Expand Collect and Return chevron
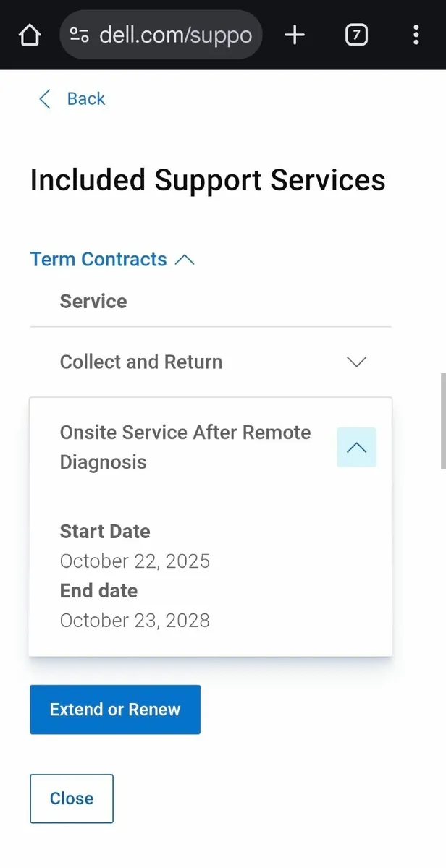This screenshot has width=446, height=868. 356,362
